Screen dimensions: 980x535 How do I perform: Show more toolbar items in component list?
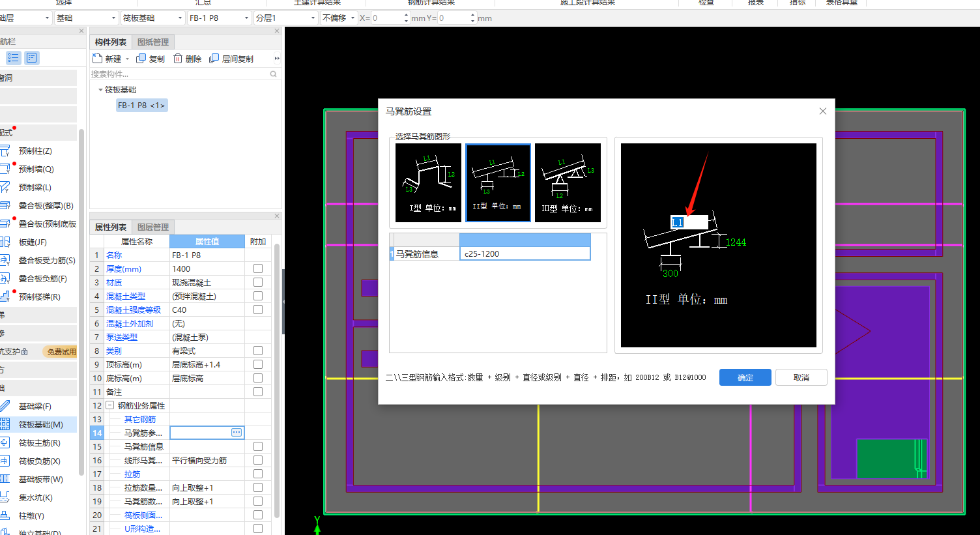coord(276,59)
